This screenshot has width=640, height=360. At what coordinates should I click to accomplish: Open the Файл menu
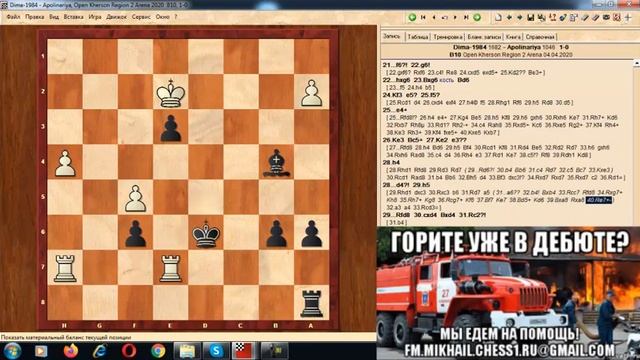[13, 17]
